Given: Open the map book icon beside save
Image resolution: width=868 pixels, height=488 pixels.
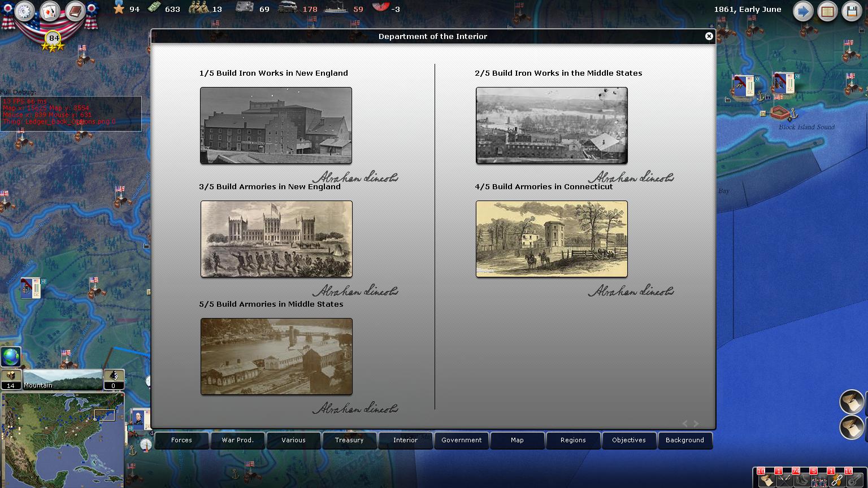Looking at the screenshot, I should click(x=827, y=11).
